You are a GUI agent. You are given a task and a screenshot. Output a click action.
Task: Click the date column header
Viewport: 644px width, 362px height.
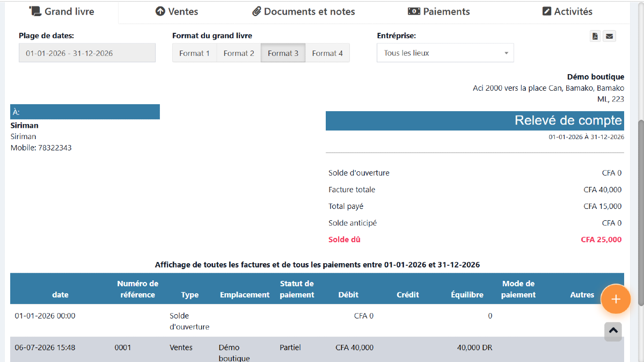pyautogui.click(x=60, y=295)
